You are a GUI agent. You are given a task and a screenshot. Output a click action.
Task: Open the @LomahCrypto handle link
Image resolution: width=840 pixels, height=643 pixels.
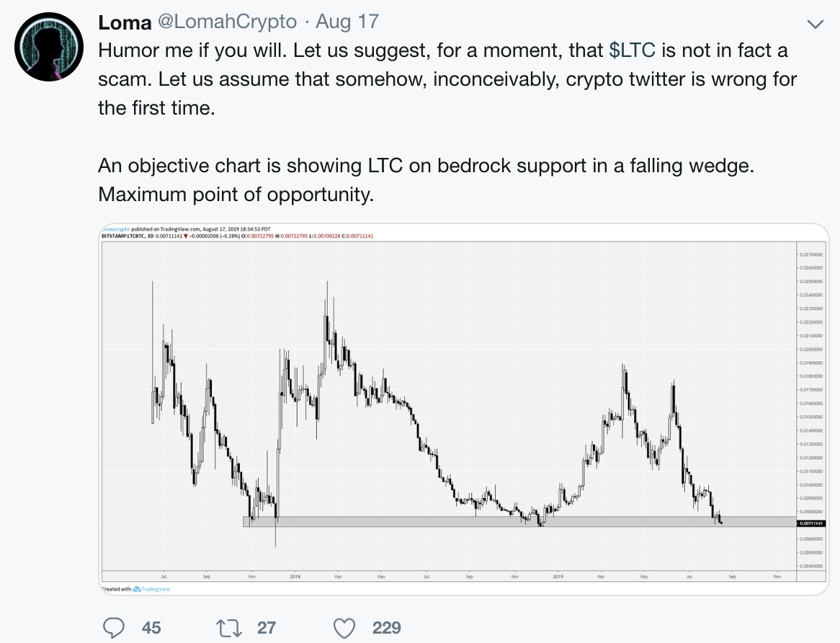point(227,22)
